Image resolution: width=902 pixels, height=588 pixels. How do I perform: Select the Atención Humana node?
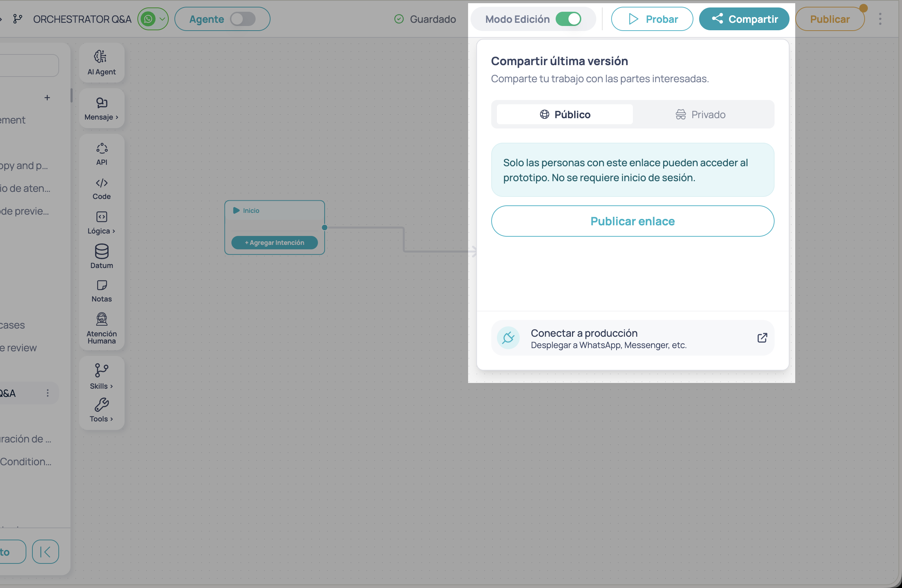point(101,328)
